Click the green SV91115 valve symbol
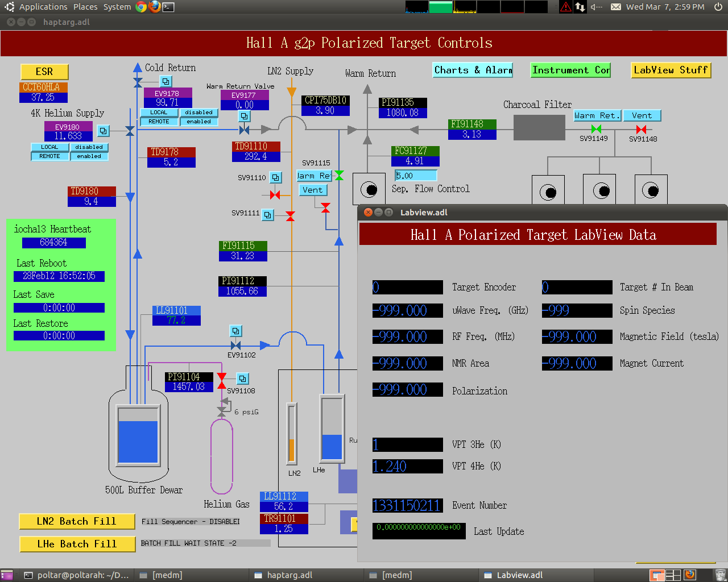The width and height of the screenshot is (728, 582). point(340,175)
